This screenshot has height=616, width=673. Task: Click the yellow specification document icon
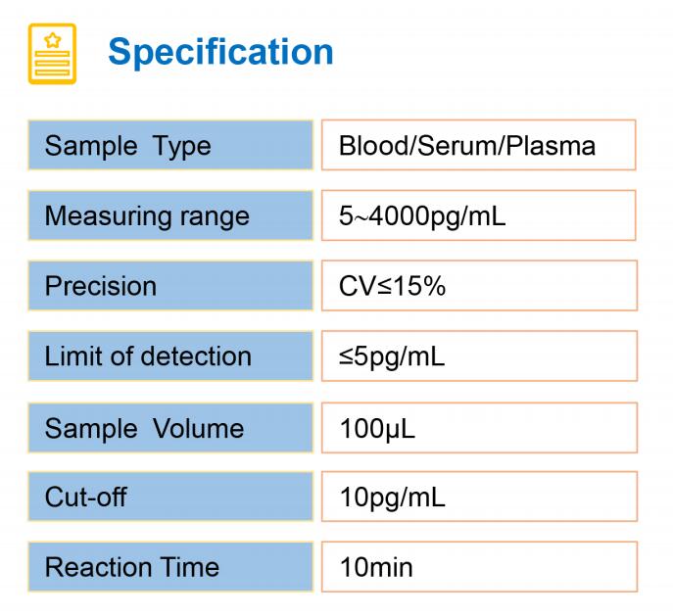52,54
